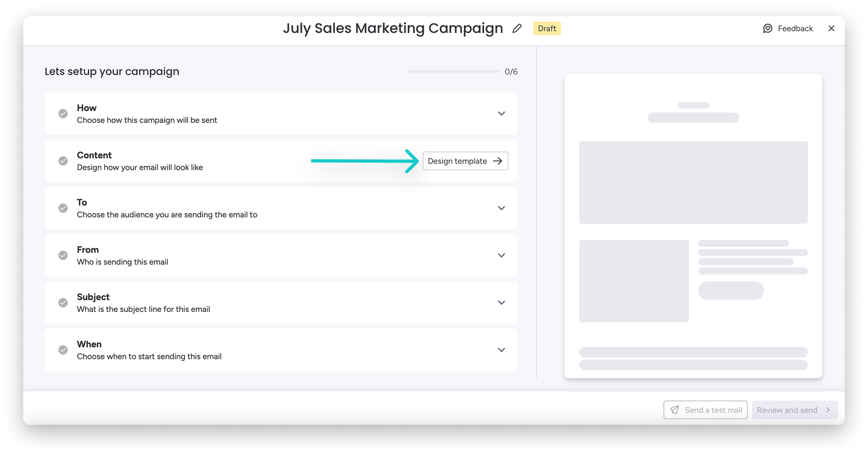Click the How step checkmark icon
The image size is (868, 455).
tap(63, 113)
